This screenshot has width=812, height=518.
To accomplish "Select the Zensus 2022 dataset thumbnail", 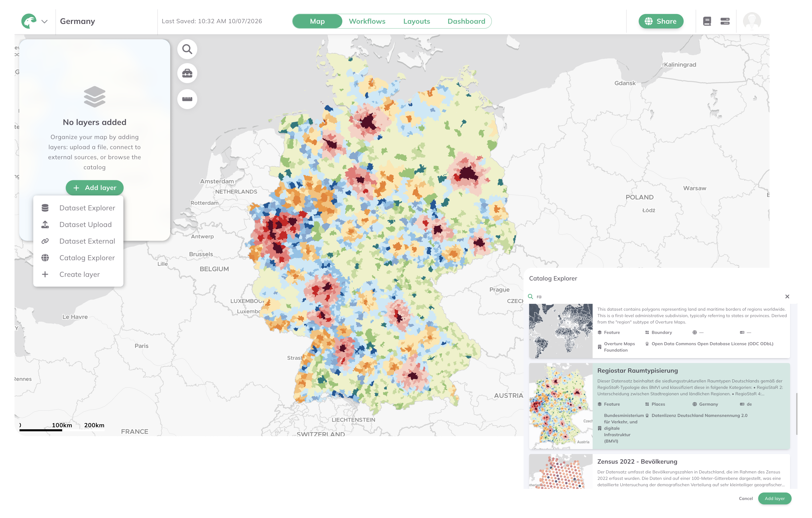I will (561, 472).
